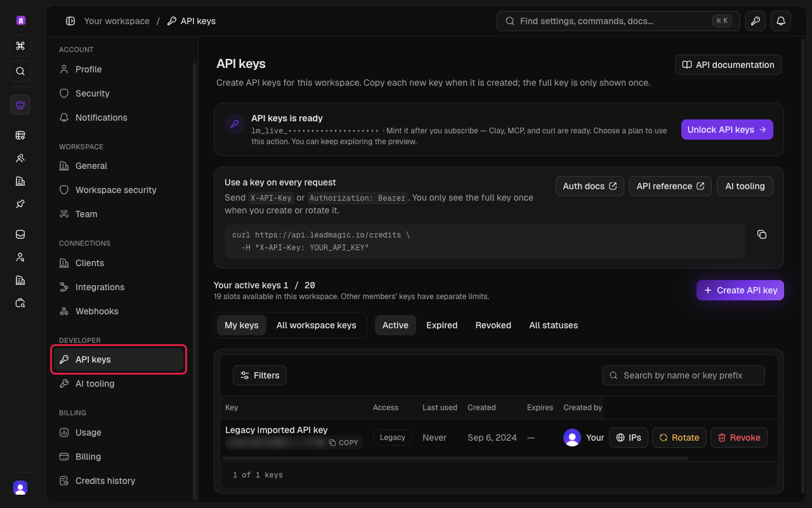Rotate the Legacy imported API key
Screen dimensions: 812x508
[x=679, y=438]
